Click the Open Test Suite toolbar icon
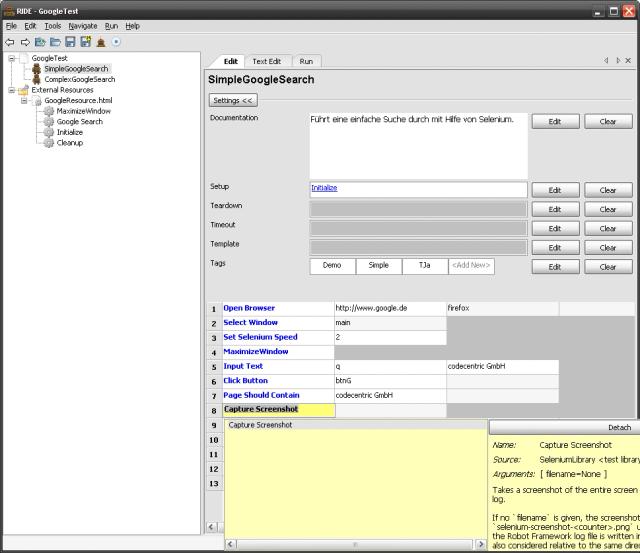The image size is (640, 553). (40, 42)
